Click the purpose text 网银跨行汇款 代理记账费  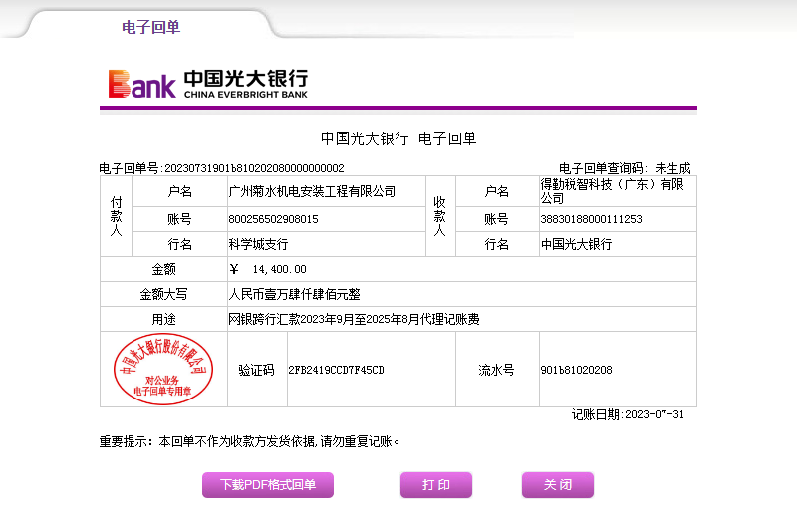[x=354, y=319]
